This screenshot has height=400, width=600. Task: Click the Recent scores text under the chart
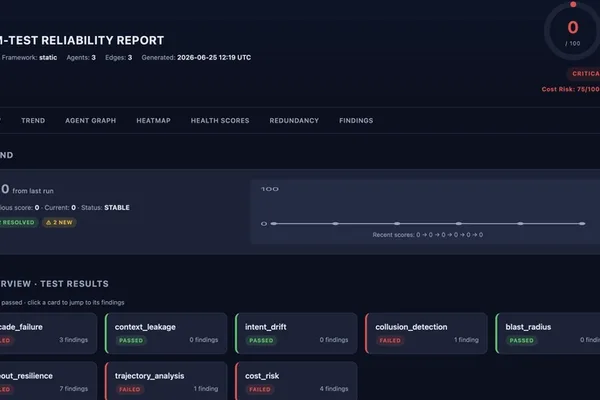coord(427,235)
